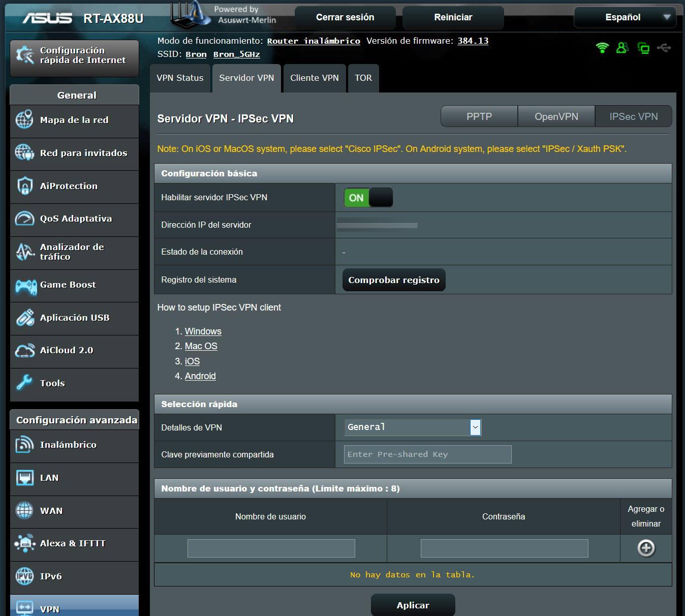The width and height of the screenshot is (685, 616).
Task: Open the Mapa de la red globe icon
Action: coord(24,119)
